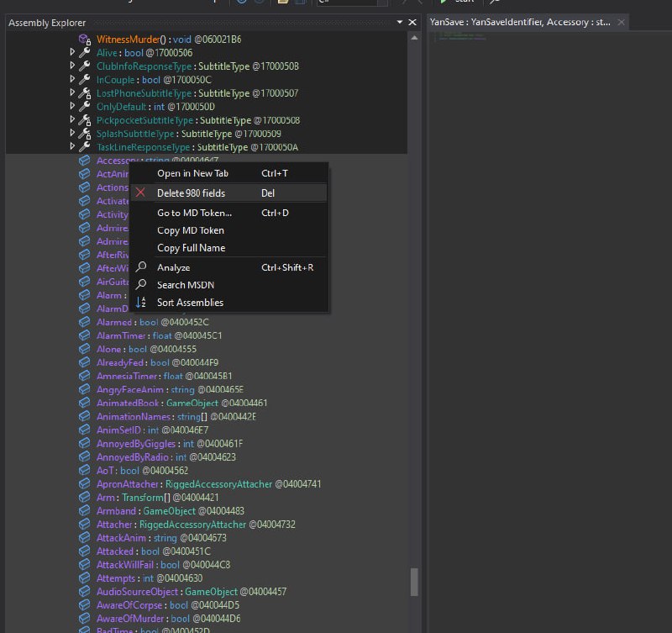Viewport: 672px width, 633px height.
Task: Click the Assembly Explorer vertical scrollbar thumb
Action: tap(412, 581)
